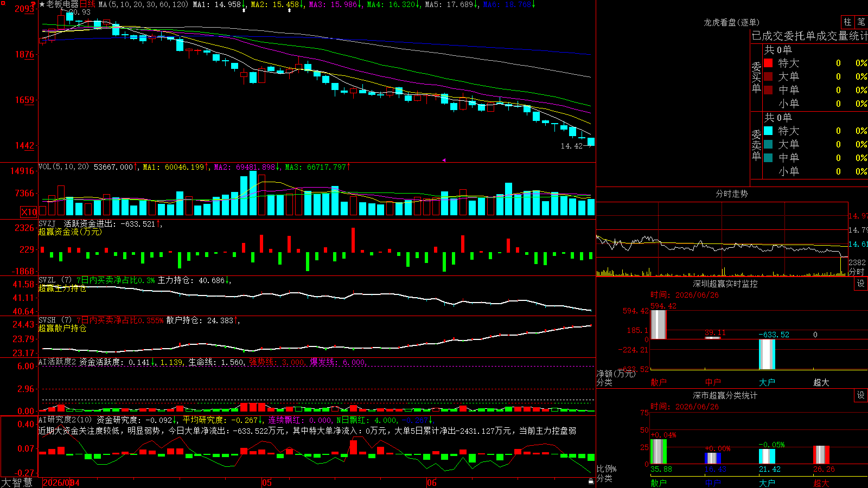The image size is (868, 488).
Task: Click the 老板电器 stock name
Action: coord(62,4)
